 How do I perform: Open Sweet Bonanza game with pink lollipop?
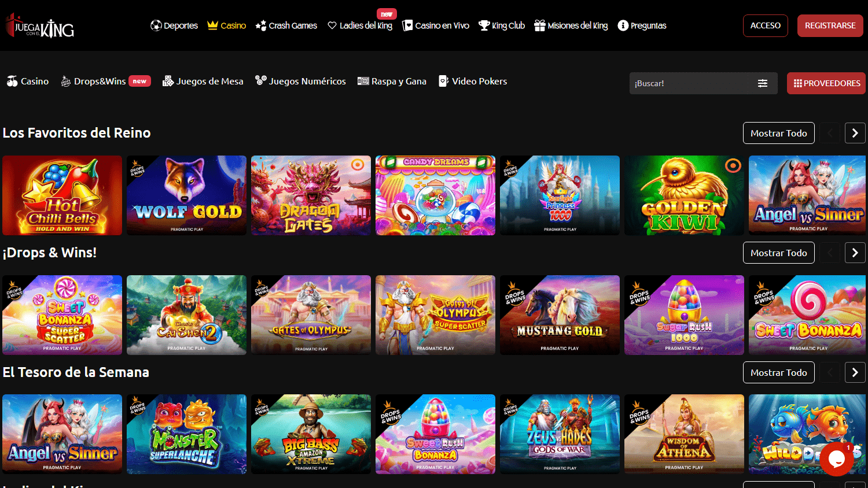pyautogui.click(x=808, y=315)
